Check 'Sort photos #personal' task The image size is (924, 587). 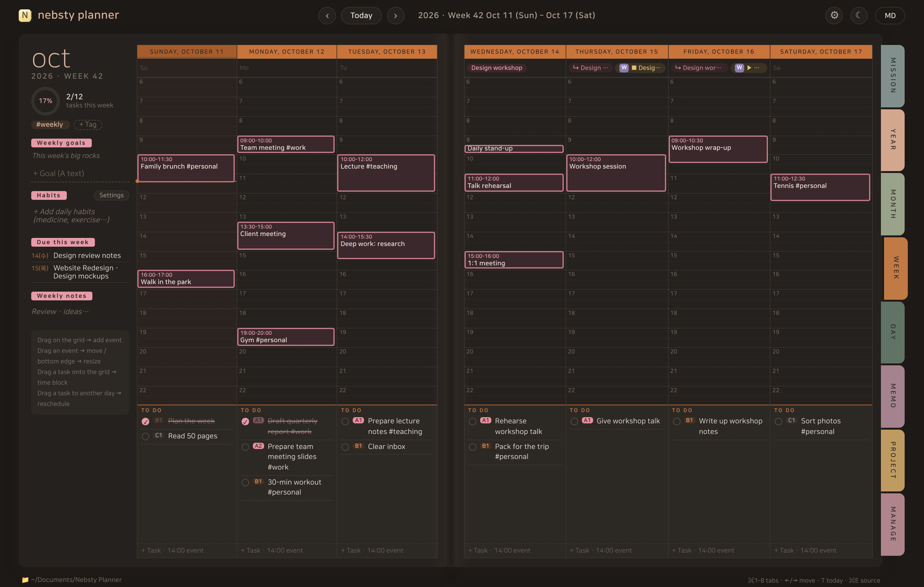[778, 422]
